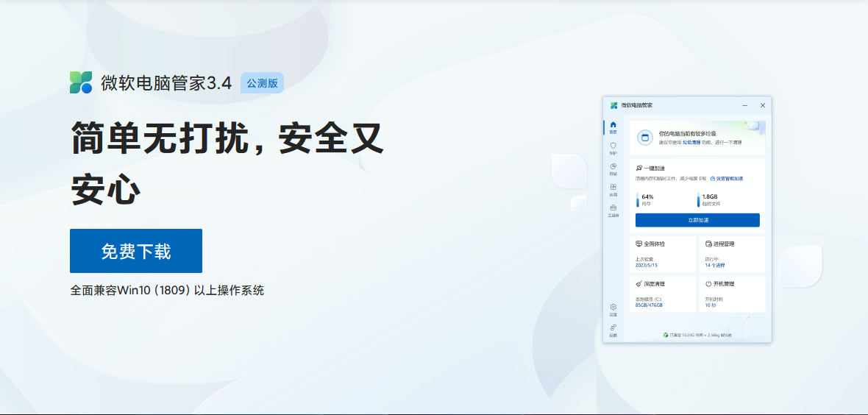
Task: Click the 64% memory value text
Action: pyautogui.click(x=647, y=196)
